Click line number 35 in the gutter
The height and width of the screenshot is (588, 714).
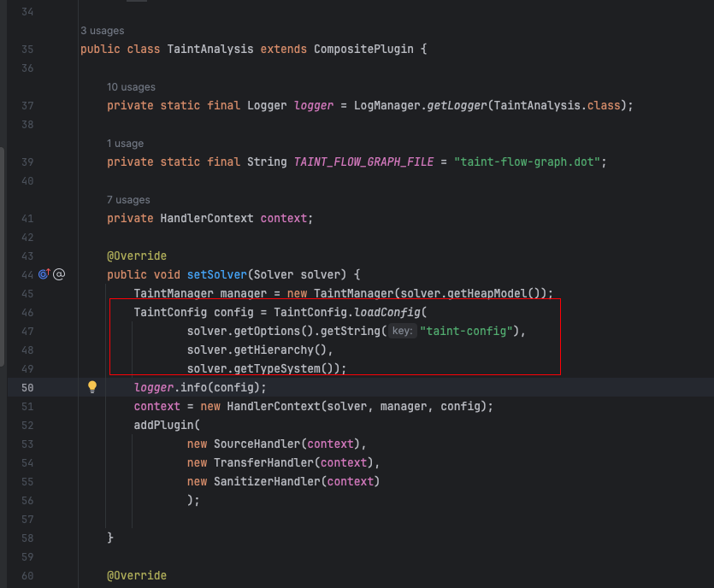click(27, 50)
